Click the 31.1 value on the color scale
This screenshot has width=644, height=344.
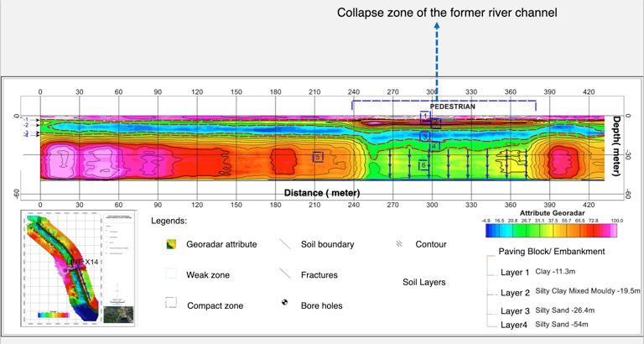click(540, 221)
